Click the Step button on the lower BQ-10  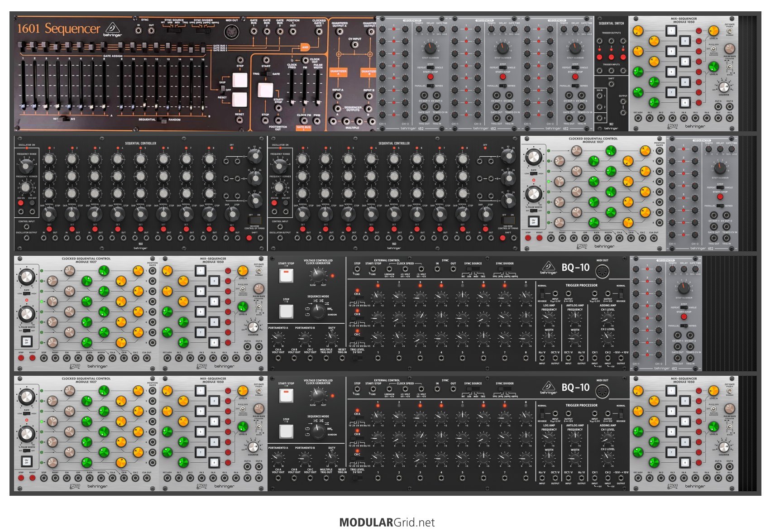[x=286, y=431]
